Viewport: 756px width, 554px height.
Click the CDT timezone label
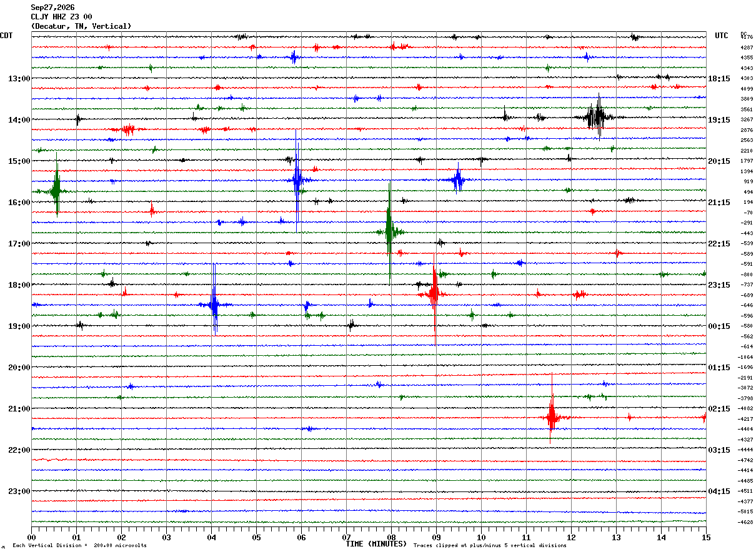[x=7, y=36]
